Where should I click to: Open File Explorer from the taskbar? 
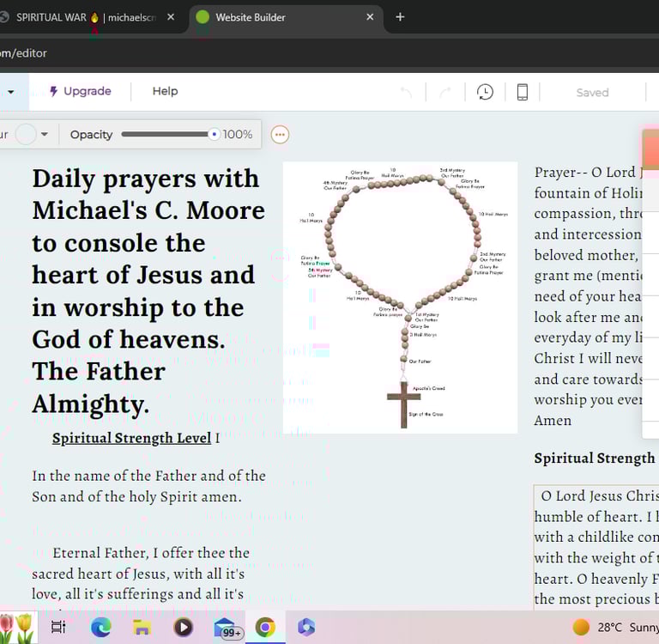[142, 627]
